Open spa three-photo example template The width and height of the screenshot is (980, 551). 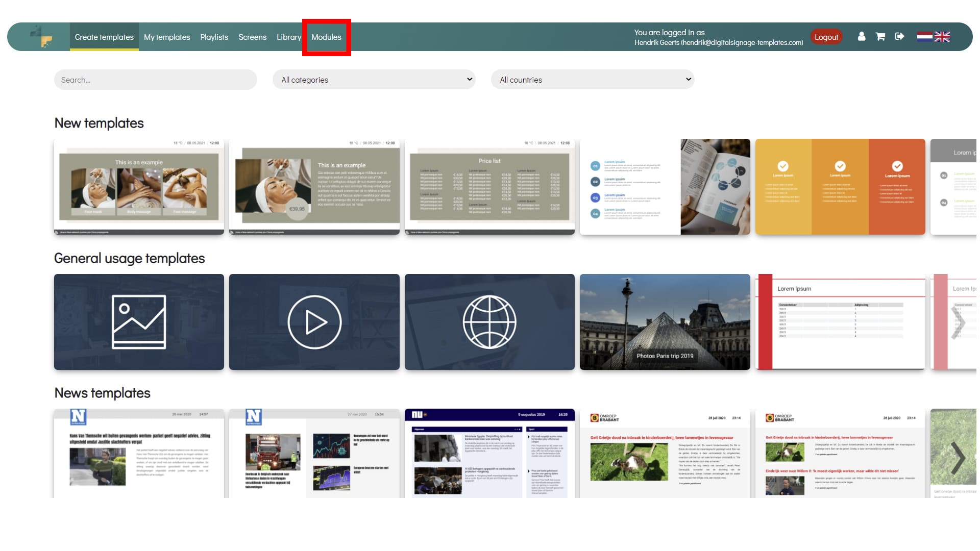coord(139,187)
